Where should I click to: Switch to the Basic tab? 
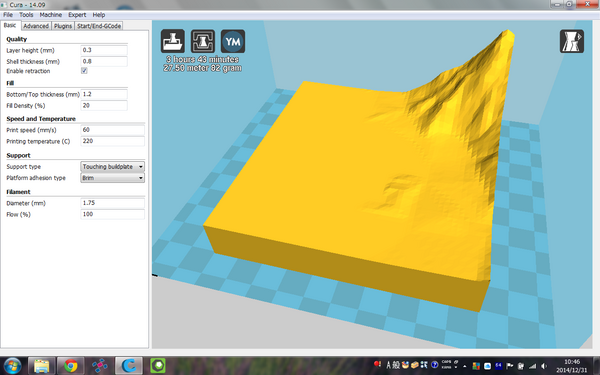[x=10, y=25]
